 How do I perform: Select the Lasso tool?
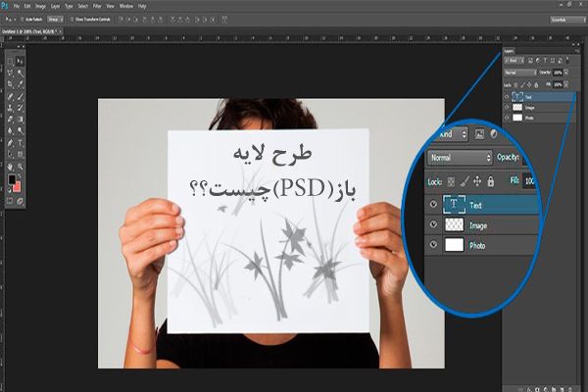[10, 73]
